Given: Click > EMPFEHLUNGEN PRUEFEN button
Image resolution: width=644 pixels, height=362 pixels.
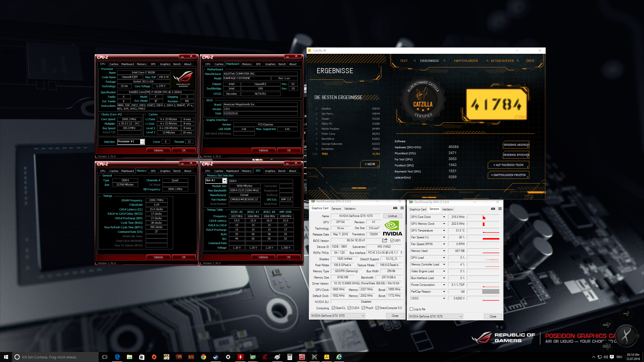Looking at the screenshot, I should (x=508, y=175).
